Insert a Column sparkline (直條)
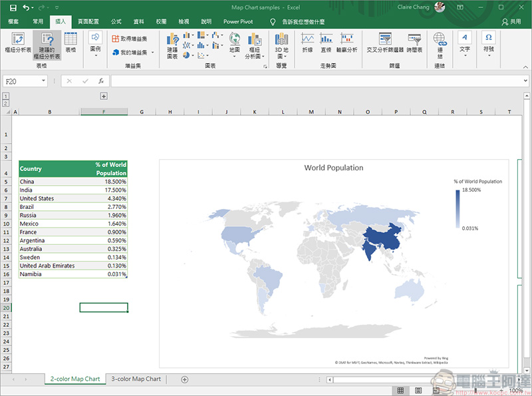Viewport: 532px width, 396px height. (326, 43)
